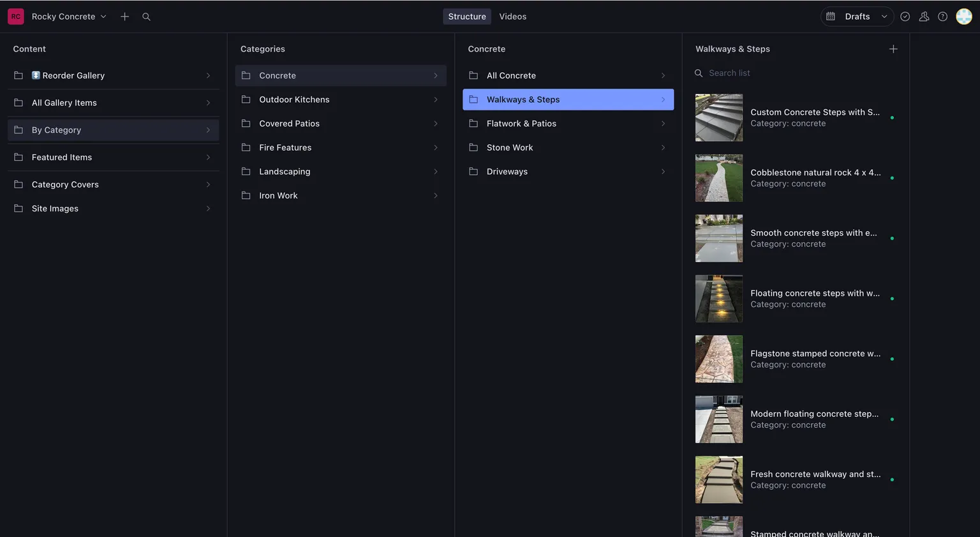Select By Category in Content list

tap(114, 130)
